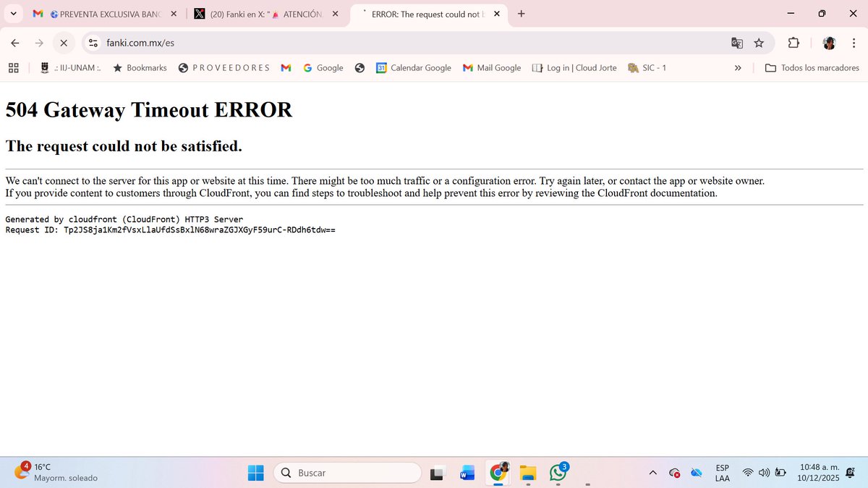Open the apps grid shortcut
The image size is (868, 488).
click(x=13, y=68)
